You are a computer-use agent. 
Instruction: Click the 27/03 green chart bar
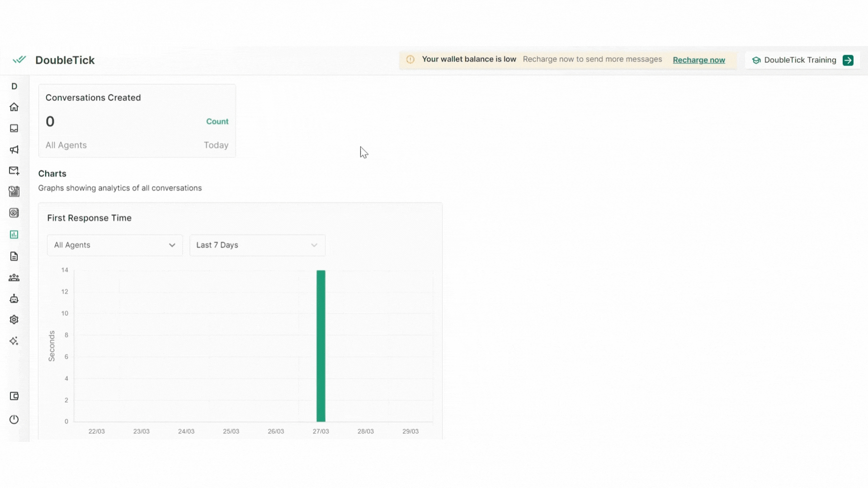tap(321, 346)
